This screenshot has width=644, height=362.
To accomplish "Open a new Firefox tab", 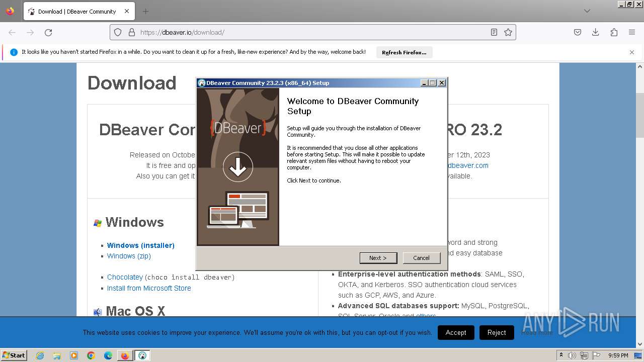I will [x=145, y=11].
